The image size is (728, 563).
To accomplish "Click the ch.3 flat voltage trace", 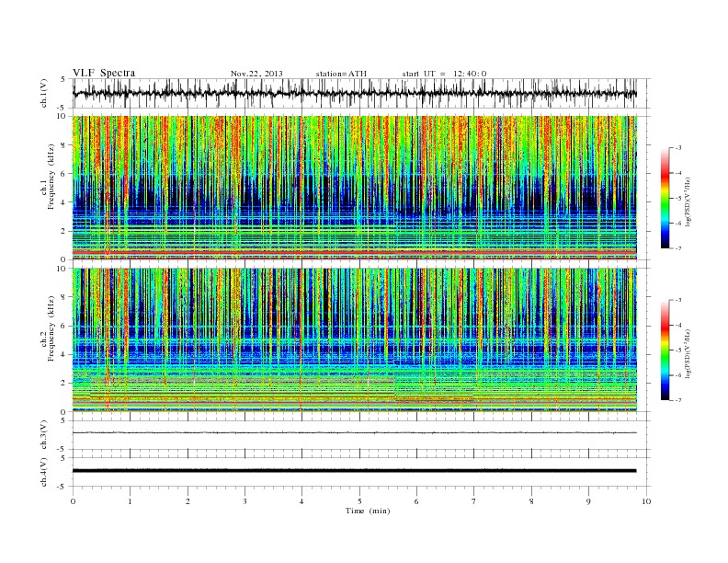I will [x=355, y=433].
